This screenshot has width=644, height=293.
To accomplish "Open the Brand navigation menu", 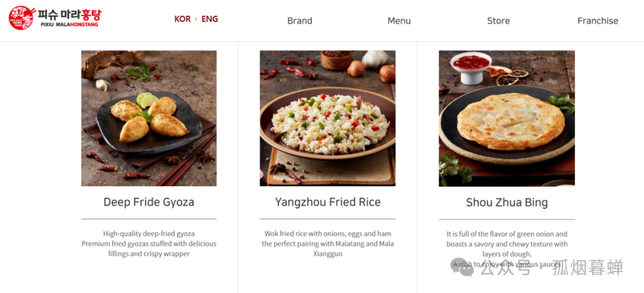I will (300, 20).
